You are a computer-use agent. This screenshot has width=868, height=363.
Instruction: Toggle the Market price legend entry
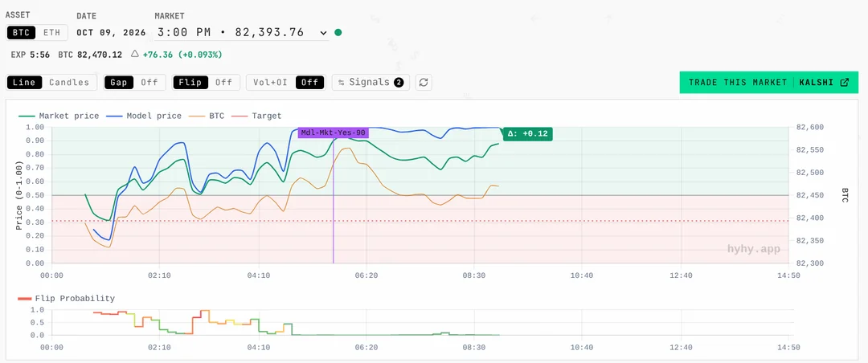coord(59,116)
